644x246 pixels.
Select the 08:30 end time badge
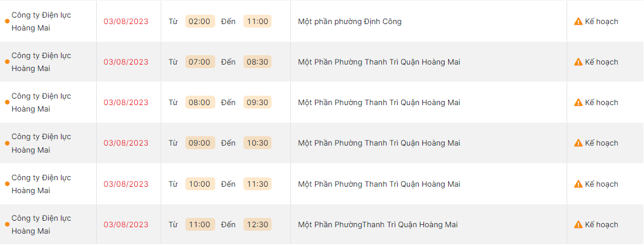tap(257, 62)
